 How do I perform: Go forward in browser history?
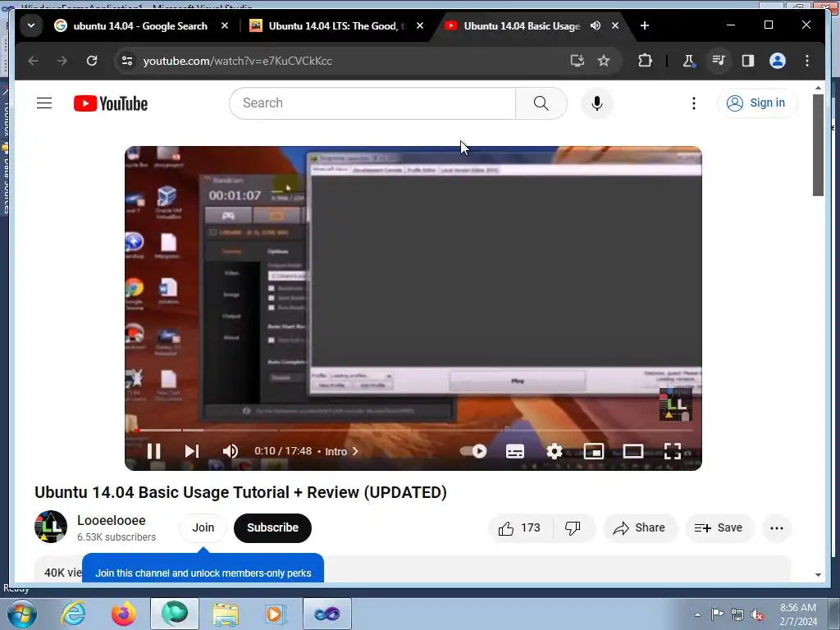click(62, 61)
